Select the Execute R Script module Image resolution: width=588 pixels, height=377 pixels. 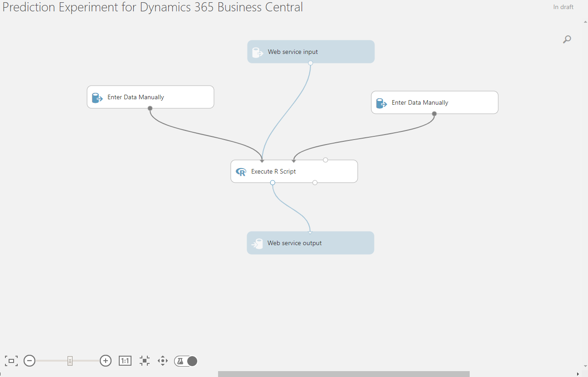294,171
